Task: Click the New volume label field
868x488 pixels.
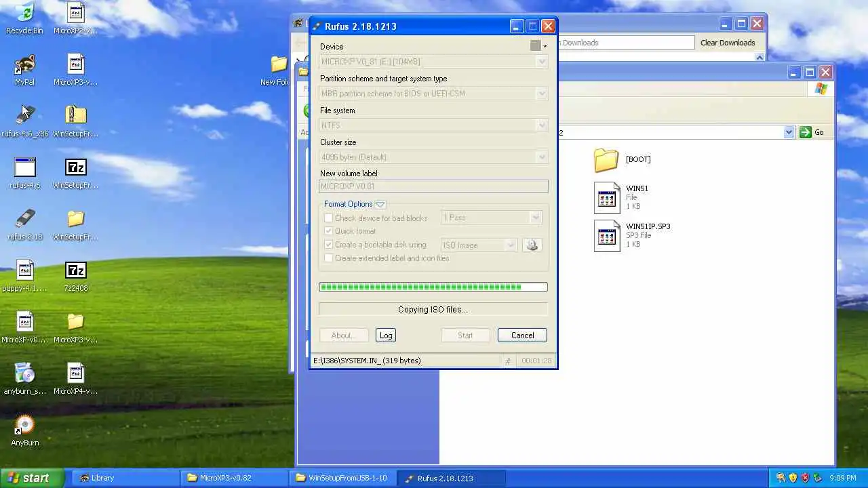Action: pyautogui.click(x=433, y=186)
